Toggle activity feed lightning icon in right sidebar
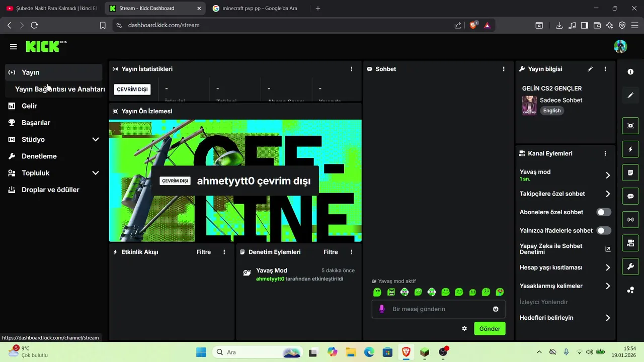Screen dimensions: 644x362 coord(630,149)
